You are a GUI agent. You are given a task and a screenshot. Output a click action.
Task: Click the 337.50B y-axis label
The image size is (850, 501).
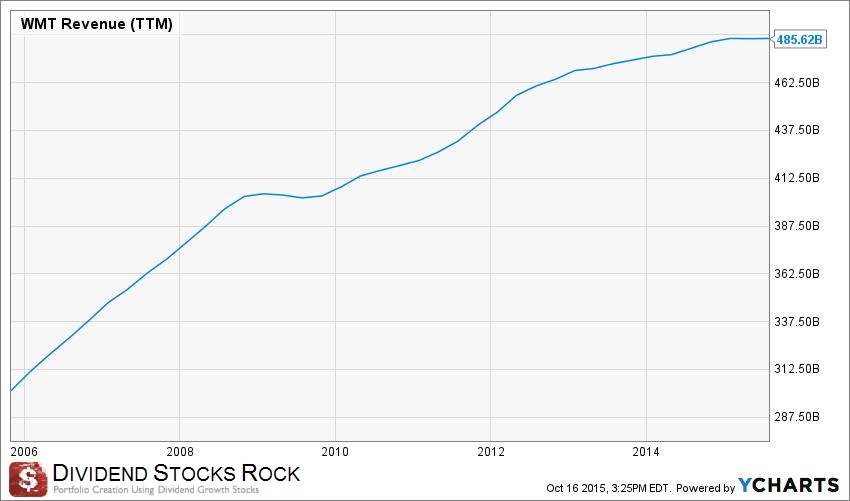pyautogui.click(x=798, y=321)
